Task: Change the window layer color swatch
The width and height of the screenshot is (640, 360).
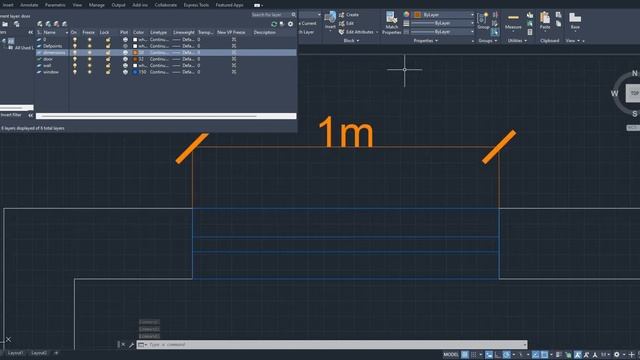Action: tap(135, 72)
